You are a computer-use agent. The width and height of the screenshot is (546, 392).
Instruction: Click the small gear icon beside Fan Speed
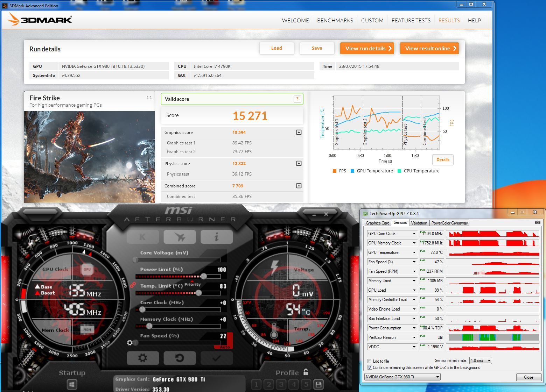point(130,343)
